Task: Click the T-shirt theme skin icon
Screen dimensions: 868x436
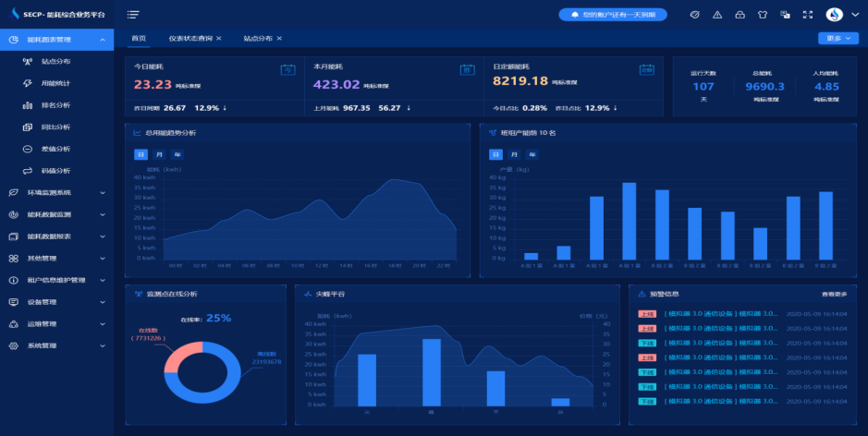Action: point(763,15)
